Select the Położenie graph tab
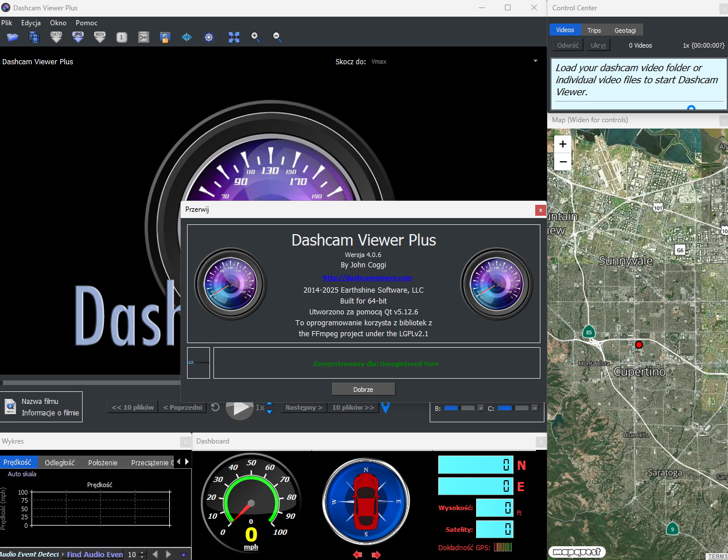Viewport: 728px width, 560px height. pos(103,462)
